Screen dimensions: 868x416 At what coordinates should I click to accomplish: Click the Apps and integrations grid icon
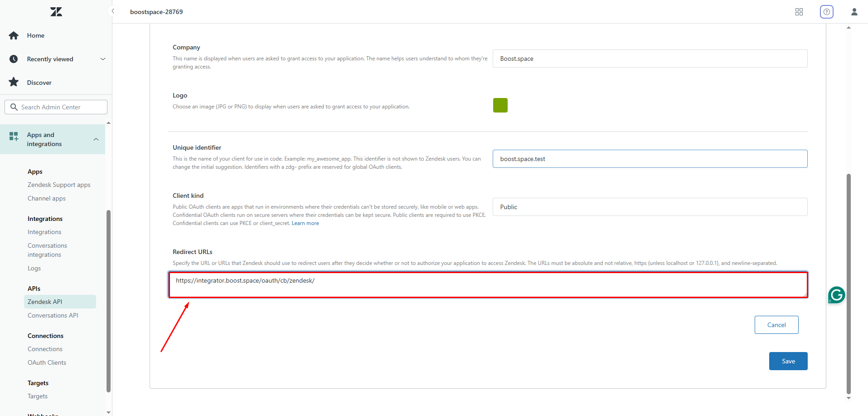click(x=14, y=136)
